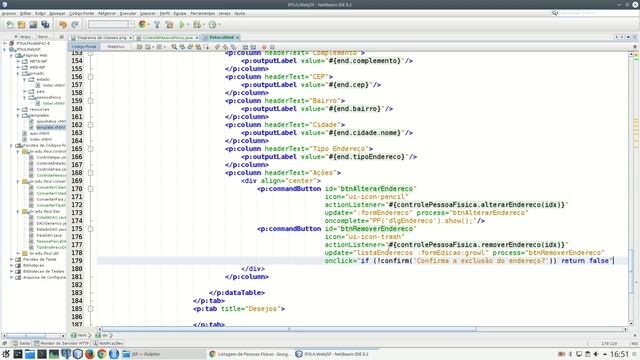This screenshot has width=640, height=360.
Task: Click the editor find selection magnifier icon
Action: tap(174, 47)
